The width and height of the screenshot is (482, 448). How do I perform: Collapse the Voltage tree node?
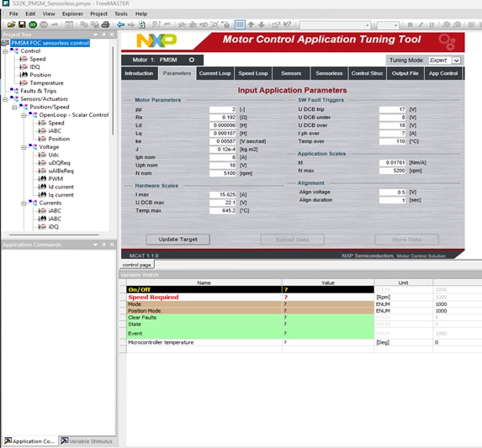[24, 147]
